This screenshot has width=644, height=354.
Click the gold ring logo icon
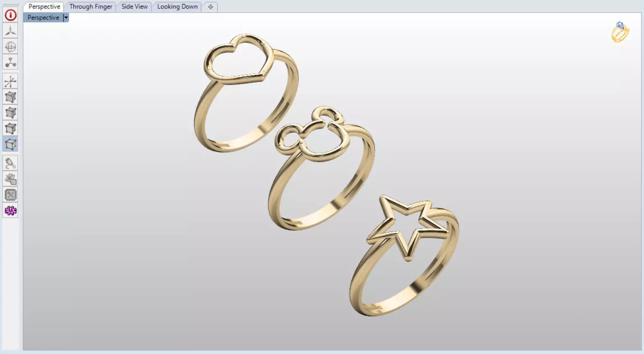620,32
